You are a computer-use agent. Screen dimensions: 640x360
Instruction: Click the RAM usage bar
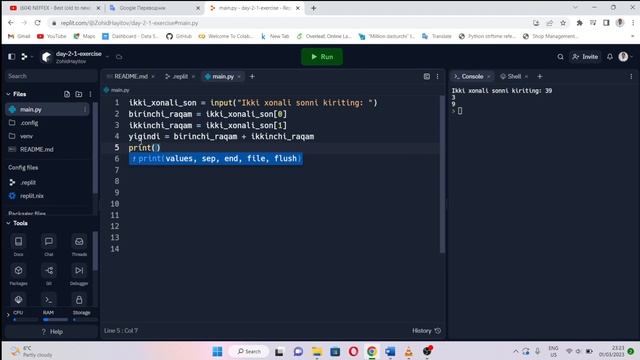(55, 320)
